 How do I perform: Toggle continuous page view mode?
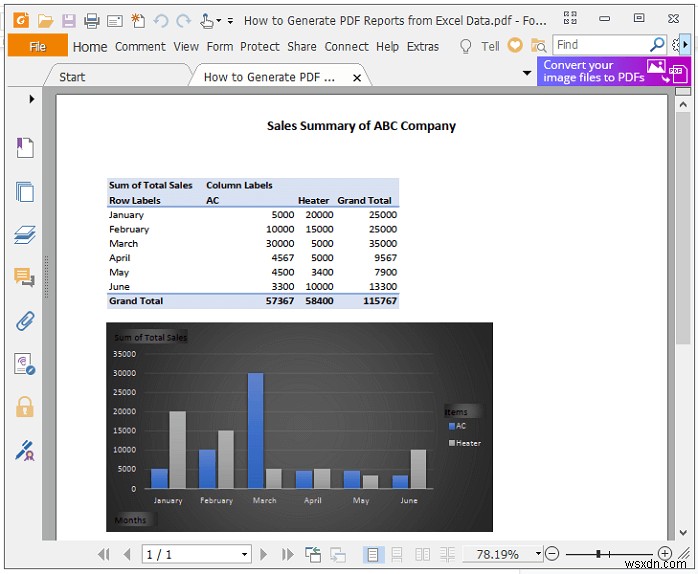pos(397,554)
